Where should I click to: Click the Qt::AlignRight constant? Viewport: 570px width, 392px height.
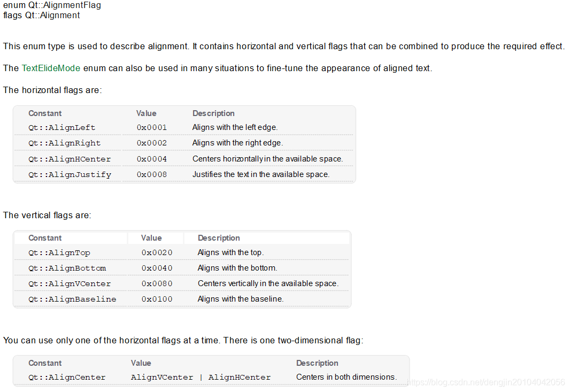click(64, 143)
